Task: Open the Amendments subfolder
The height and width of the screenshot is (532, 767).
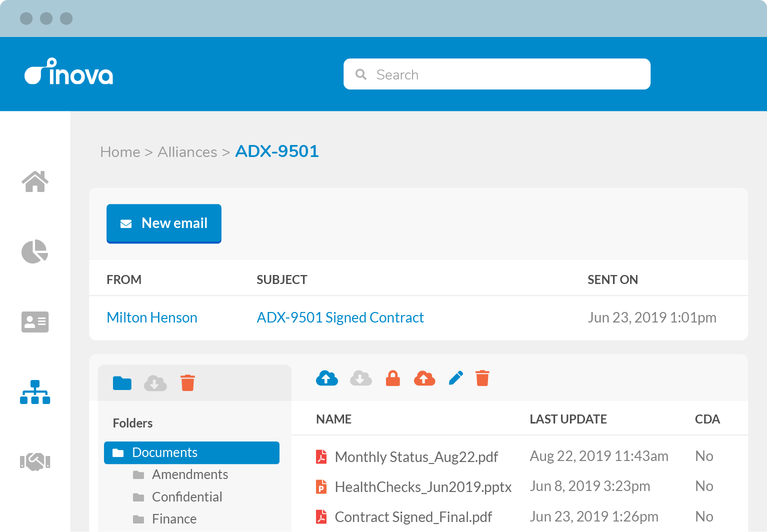Action: [x=190, y=474]
